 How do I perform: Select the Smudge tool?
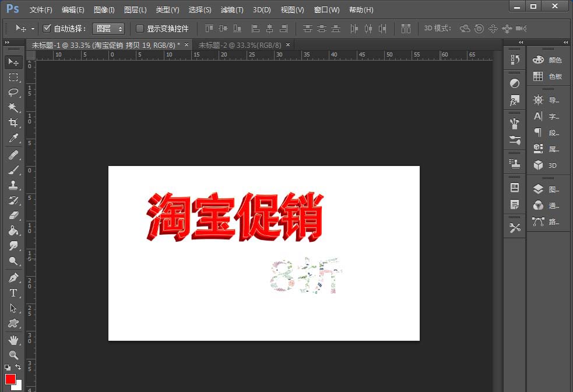coord(13,245)
